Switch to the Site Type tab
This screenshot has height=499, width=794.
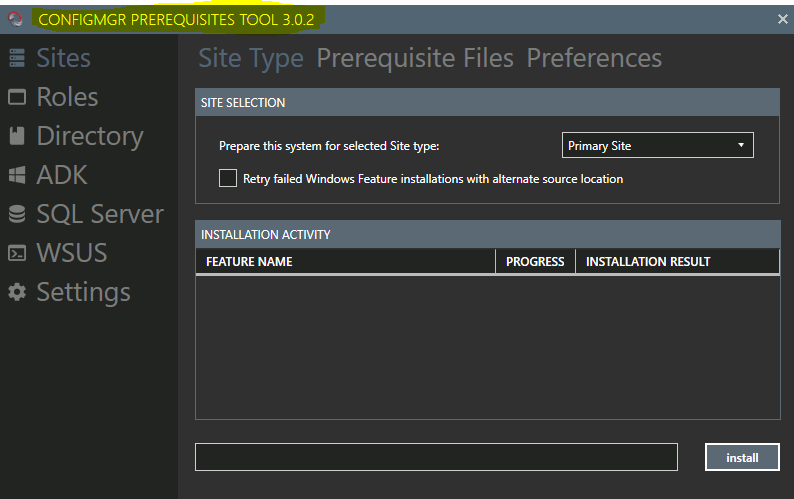[251, 59]
